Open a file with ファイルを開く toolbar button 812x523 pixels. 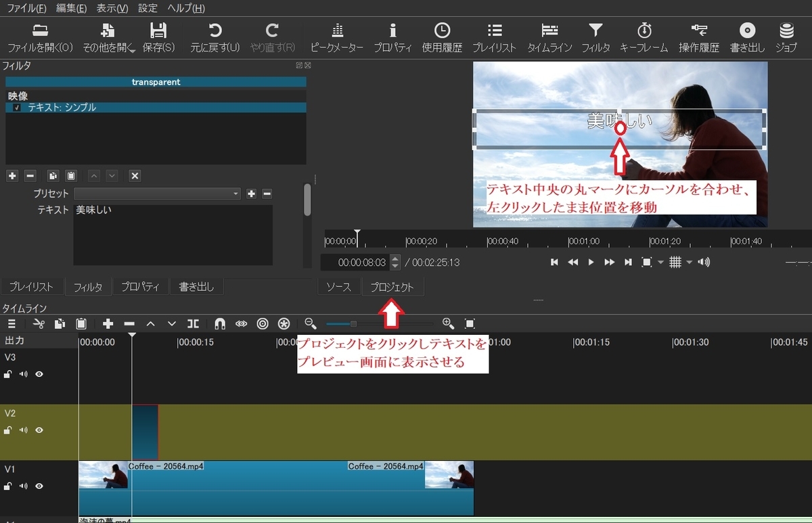(x=40, y=38)
